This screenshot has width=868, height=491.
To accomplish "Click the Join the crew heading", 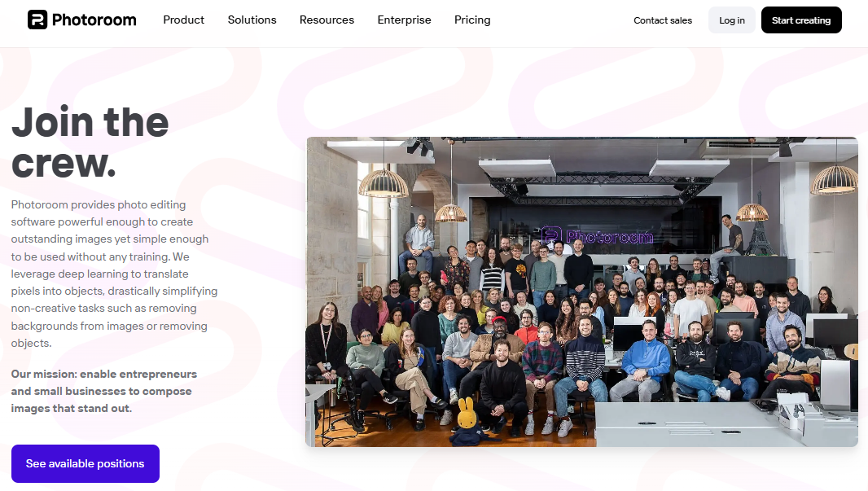I will pos(90,142).
